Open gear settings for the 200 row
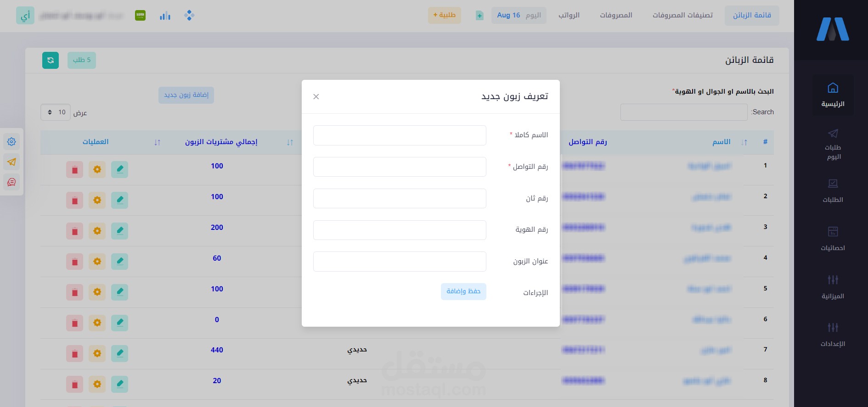This screenshot has width=868, height=407. [x=97, y=231]
